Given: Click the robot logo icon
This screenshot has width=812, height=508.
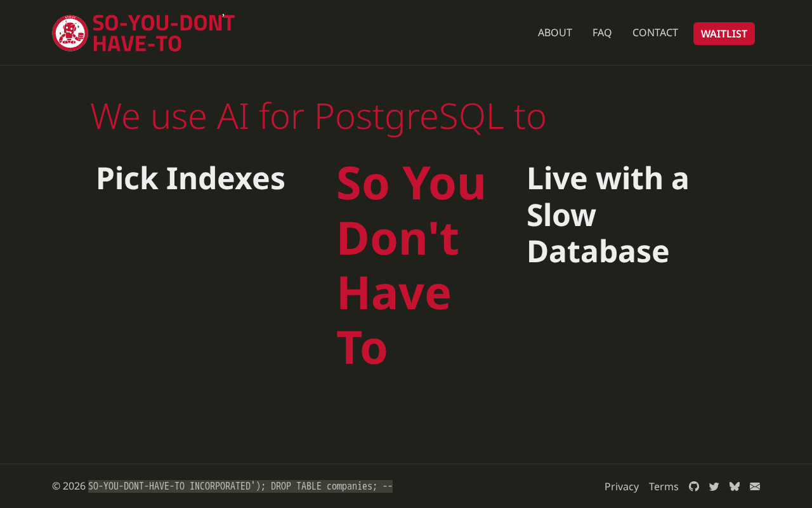Looking at the screenshot, I should (70, 33).
